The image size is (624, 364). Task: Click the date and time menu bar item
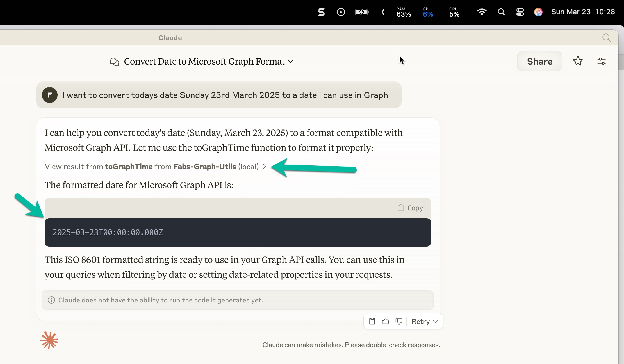tap(583, 12)
